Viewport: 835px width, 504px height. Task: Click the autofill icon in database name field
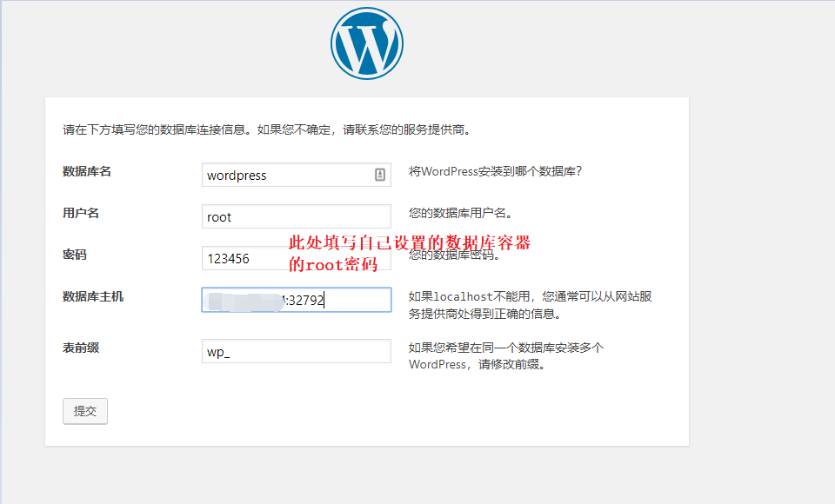coord(380,175)
